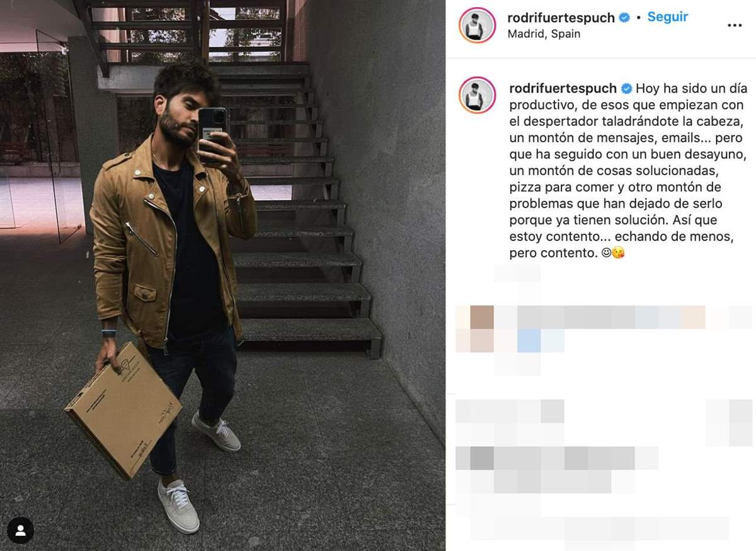Click the caption text starting 'Hoy ha sido'
This screenshot has height=551, width=756.
click(x=628, y=171)
